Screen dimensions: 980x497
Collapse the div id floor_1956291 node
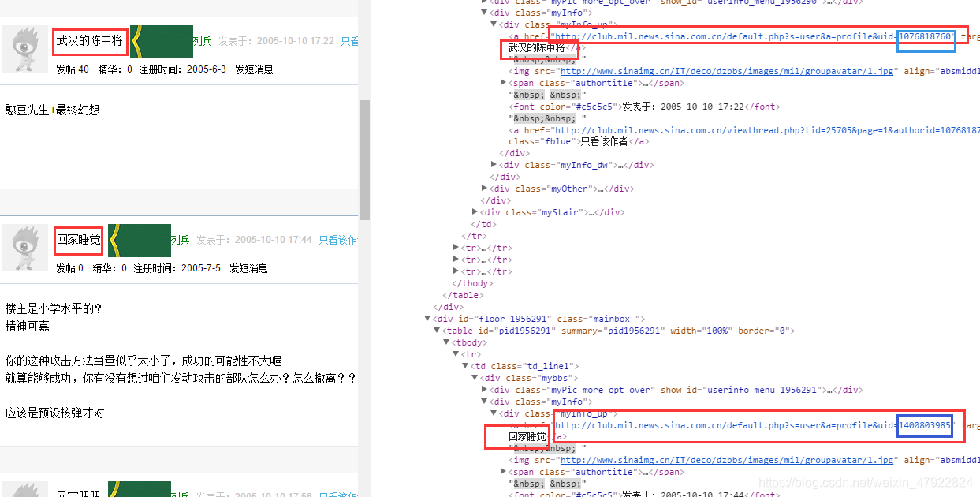[428, 319]
